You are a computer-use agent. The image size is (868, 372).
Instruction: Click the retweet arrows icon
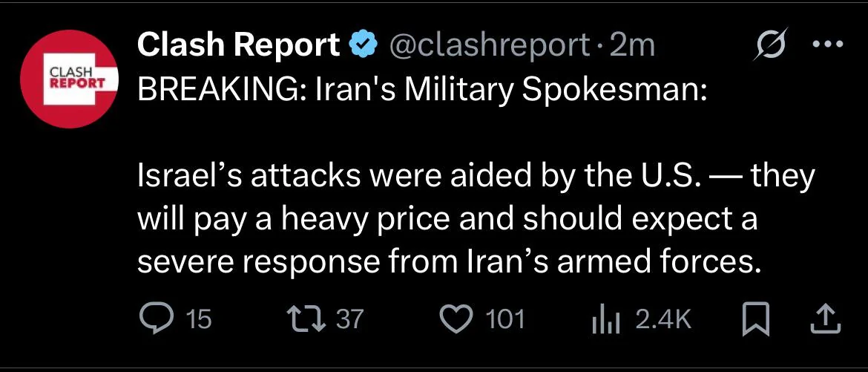(309, 319)
